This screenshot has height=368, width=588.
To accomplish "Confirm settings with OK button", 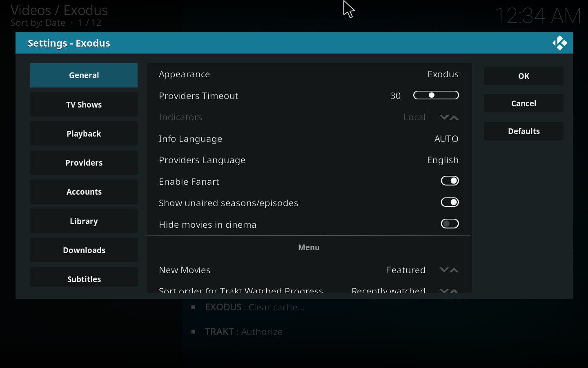I will click(523, 76).
